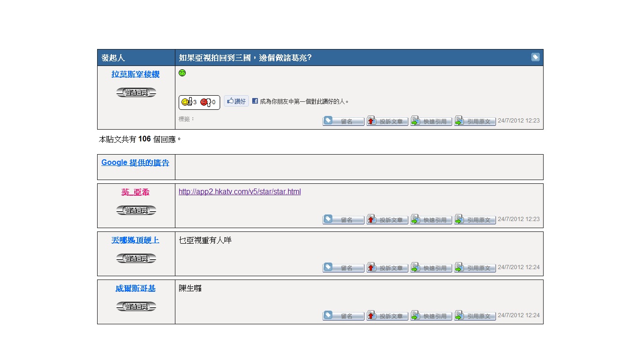Click 快速引用 on 丟哪媽頂硬上's reply
The width and height of the screenshot is (644, 362).
tap(431, 268)
